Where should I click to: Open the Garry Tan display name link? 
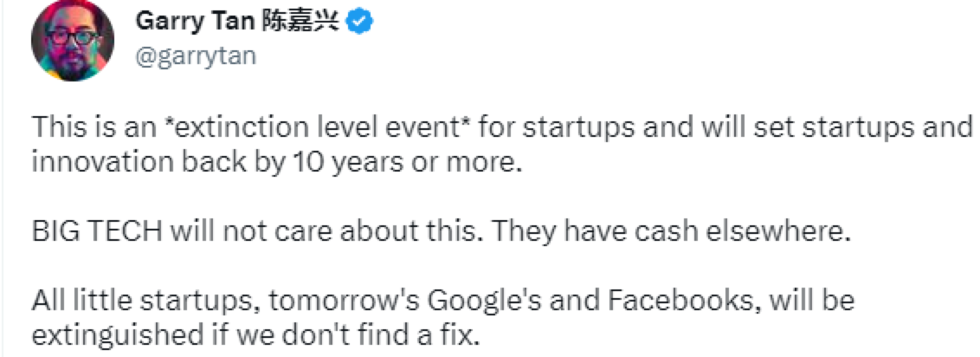(196, 22)
